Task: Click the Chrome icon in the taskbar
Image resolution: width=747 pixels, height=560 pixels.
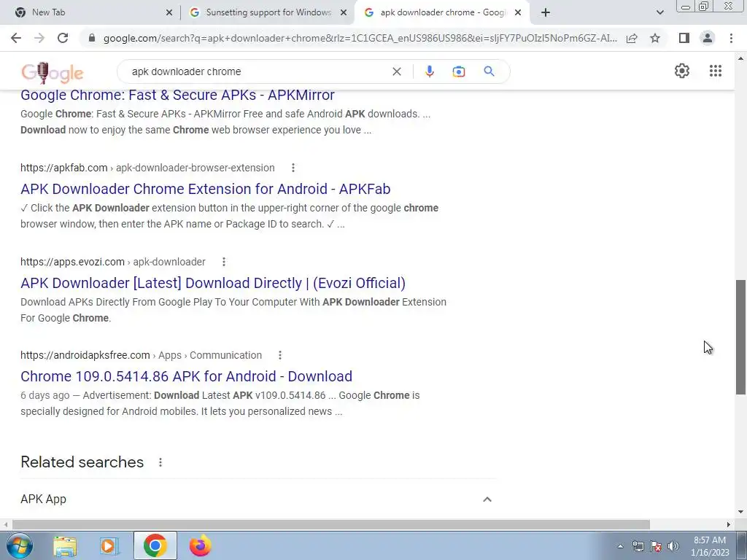Action: [155, 545]
